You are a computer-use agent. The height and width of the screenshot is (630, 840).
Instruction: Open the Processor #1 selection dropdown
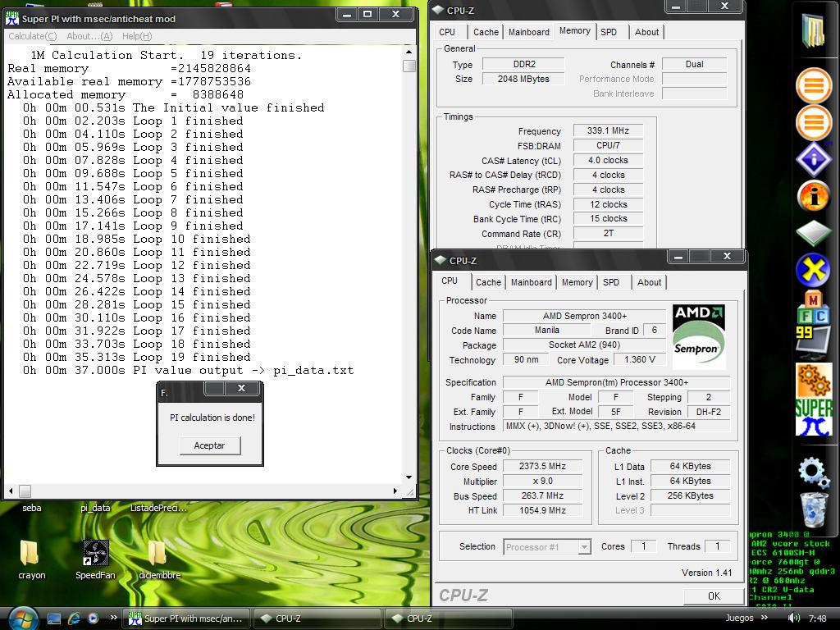tap(547, 547)
